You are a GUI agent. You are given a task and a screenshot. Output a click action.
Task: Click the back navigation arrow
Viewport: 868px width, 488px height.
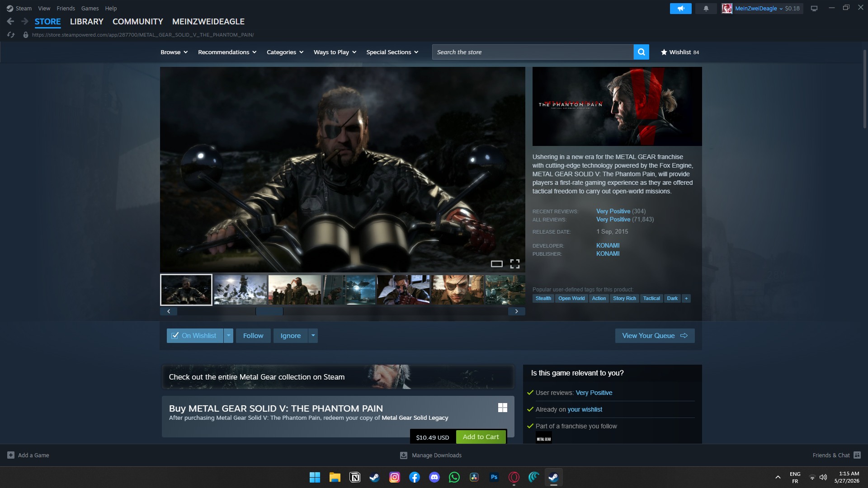pos(10,21)
